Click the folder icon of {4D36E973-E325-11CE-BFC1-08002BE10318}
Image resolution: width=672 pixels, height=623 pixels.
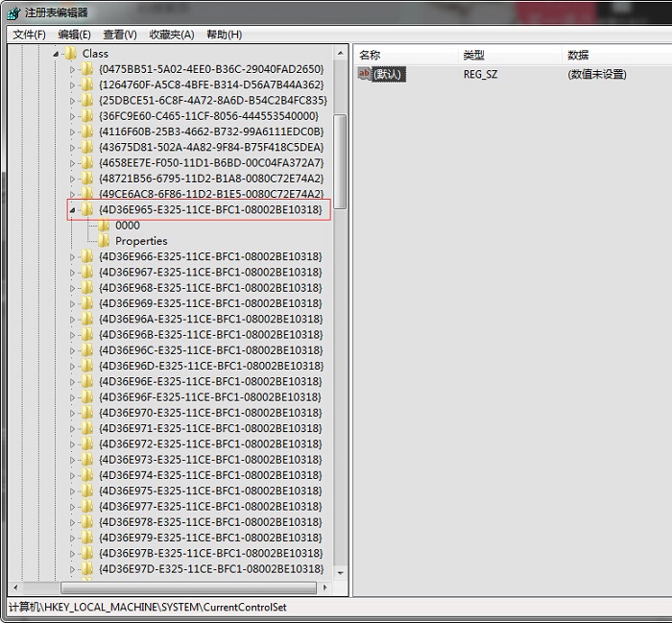coord(87,459)
